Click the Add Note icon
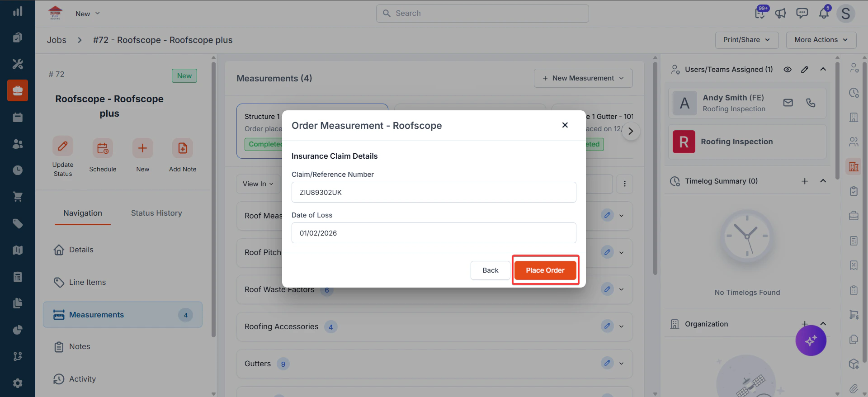 pos(183,148)
